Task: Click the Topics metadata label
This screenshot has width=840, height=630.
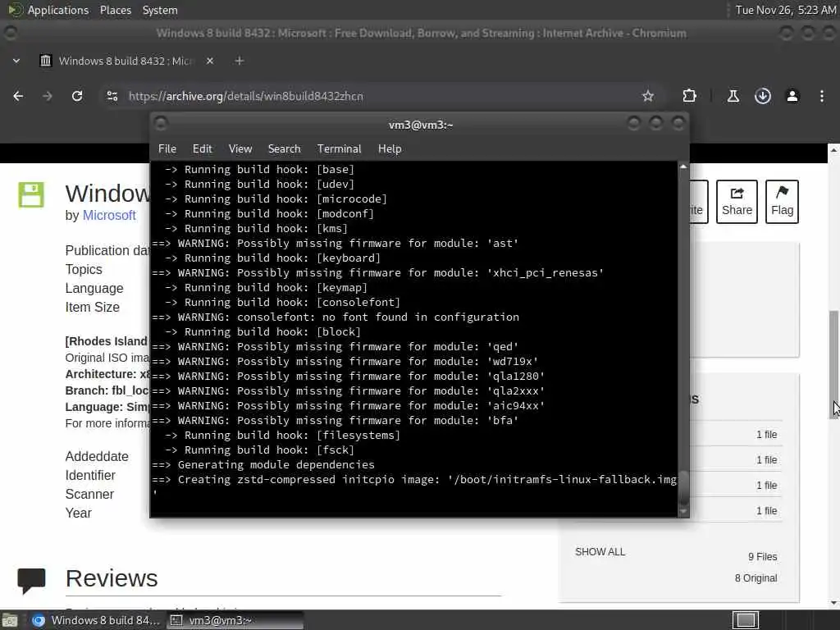Action: (x=84, y=269)
